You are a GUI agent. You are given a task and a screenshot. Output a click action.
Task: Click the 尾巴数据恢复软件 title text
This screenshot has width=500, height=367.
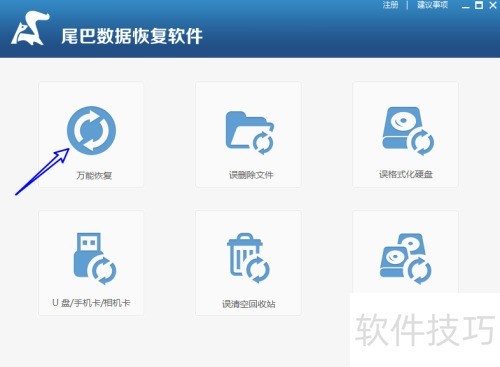tap(132, 36)
